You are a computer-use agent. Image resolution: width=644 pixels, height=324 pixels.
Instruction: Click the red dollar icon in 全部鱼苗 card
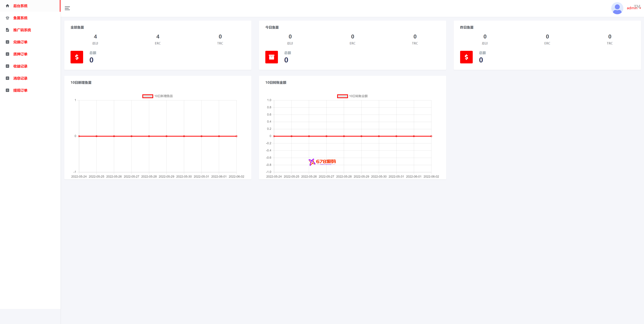coord(77,57)
